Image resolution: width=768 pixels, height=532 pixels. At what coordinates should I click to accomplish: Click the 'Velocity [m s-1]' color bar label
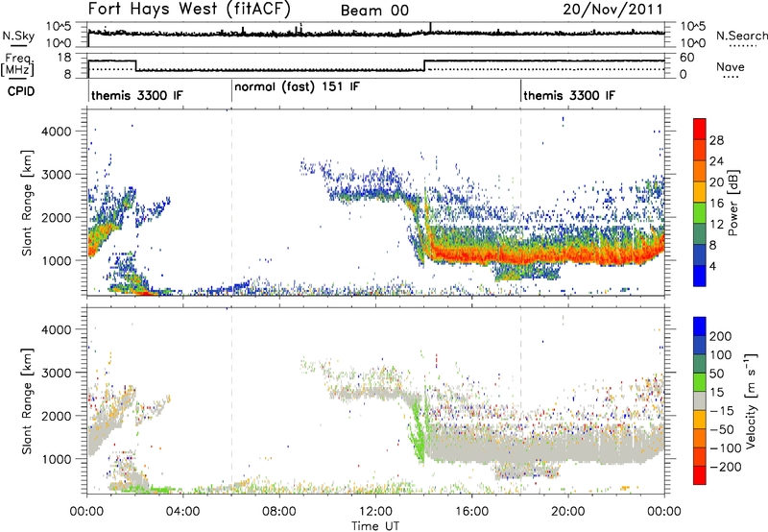click(x=751, y=400)
